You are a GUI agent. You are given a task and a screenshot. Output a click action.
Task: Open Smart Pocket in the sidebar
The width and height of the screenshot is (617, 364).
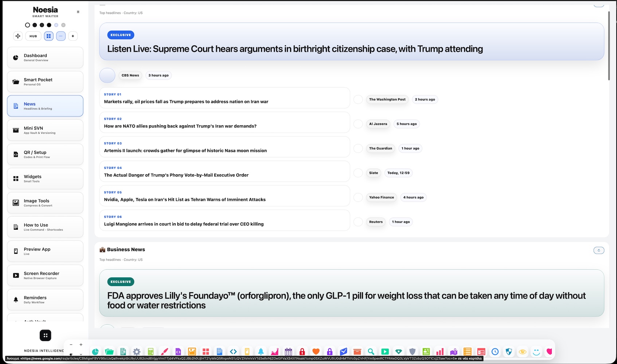pyautogui.click(x=45, y=82)
